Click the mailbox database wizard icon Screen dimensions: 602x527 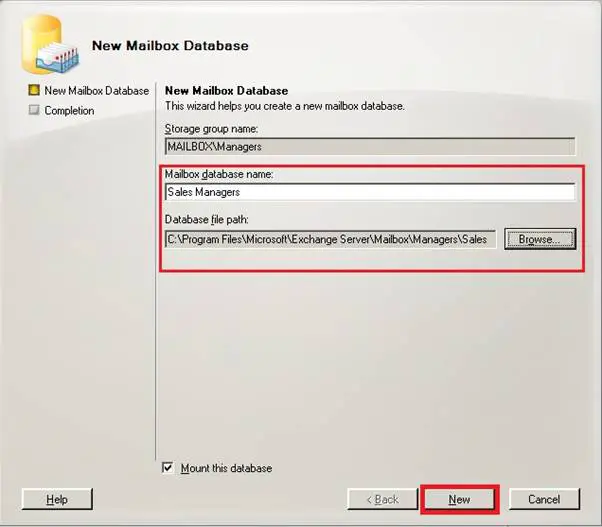(x=51, y=44)
